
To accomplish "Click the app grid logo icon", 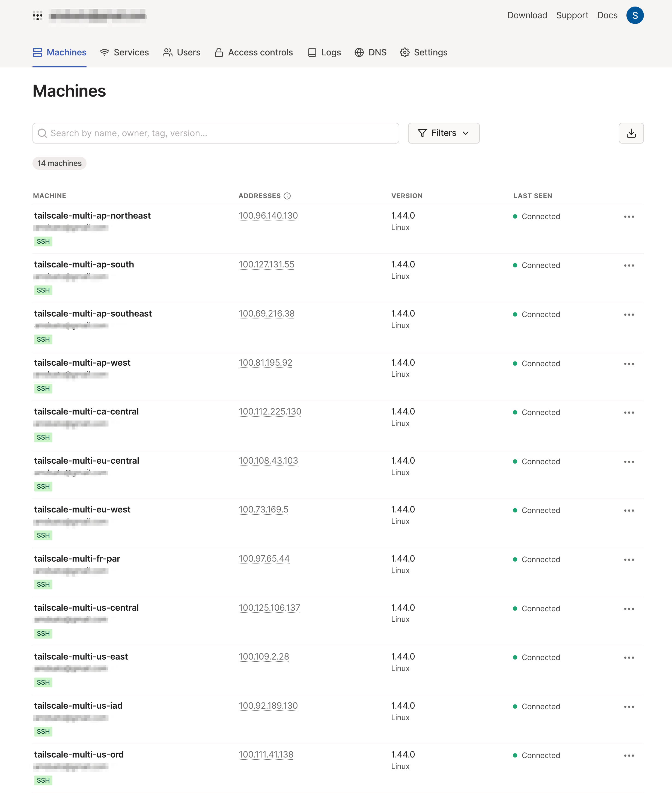I will (x=37, y=16).
